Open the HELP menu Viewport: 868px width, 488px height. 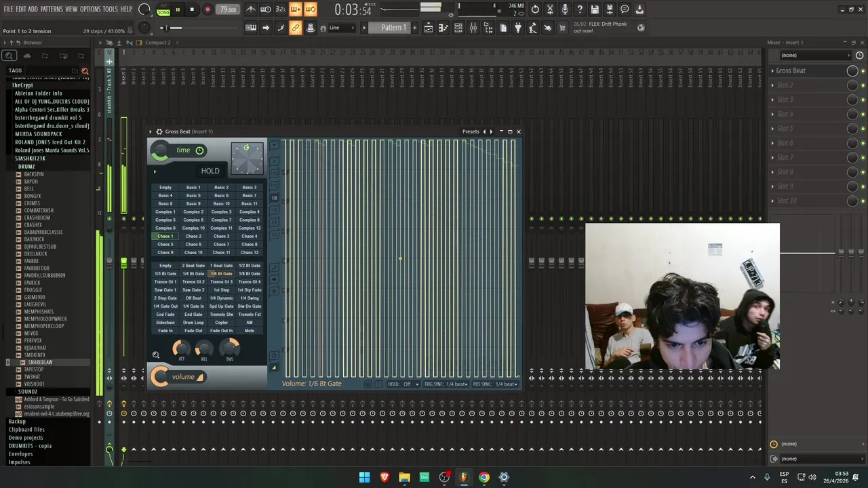(x=126, y=9)
